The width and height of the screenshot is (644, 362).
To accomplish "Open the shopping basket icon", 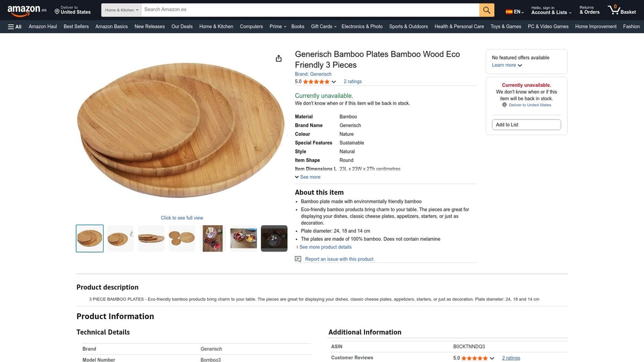I will point(615,10).
